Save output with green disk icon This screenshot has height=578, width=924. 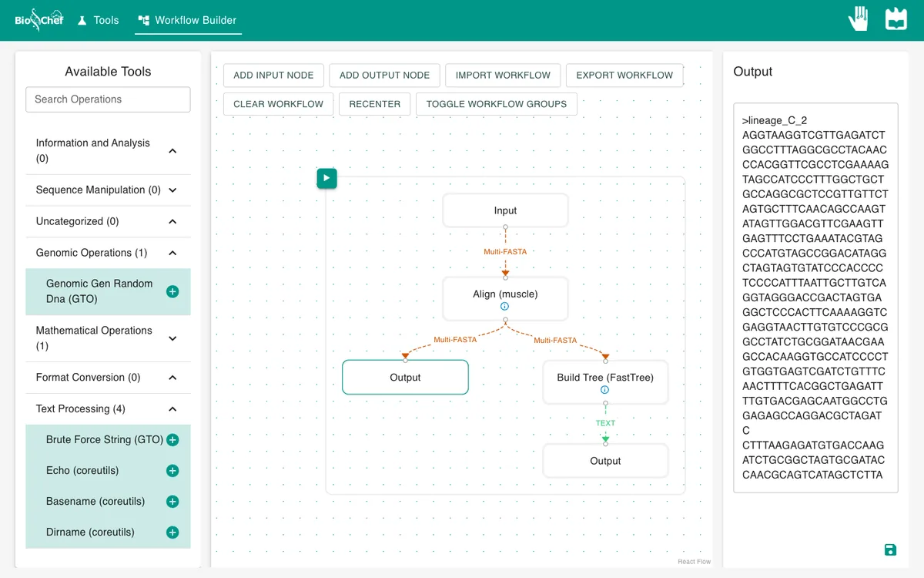click(x=890, y=549)
